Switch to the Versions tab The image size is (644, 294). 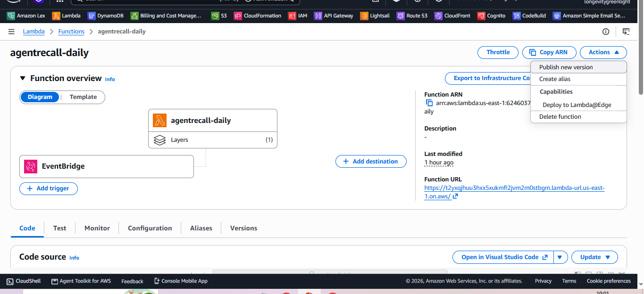(x=243, y=228)
